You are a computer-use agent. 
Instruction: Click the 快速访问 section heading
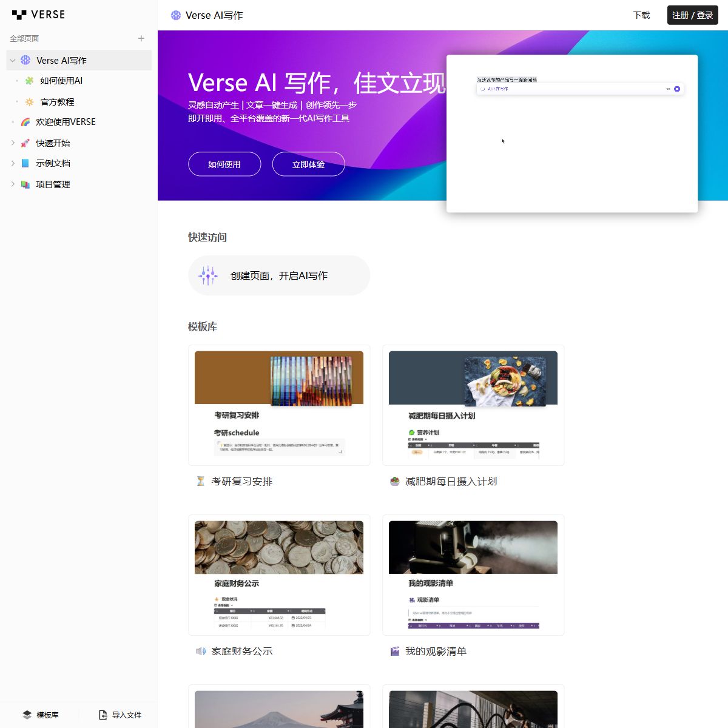tap(207, 237)
